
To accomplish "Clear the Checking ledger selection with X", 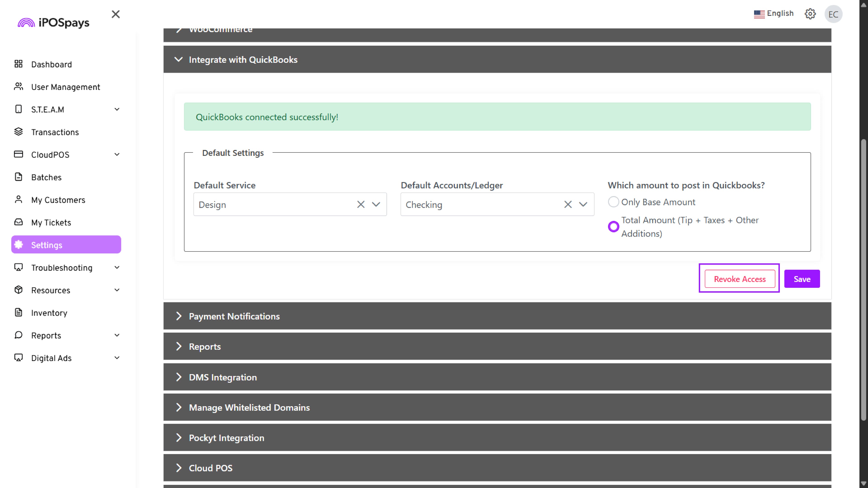I will click(x=568, y=204).
